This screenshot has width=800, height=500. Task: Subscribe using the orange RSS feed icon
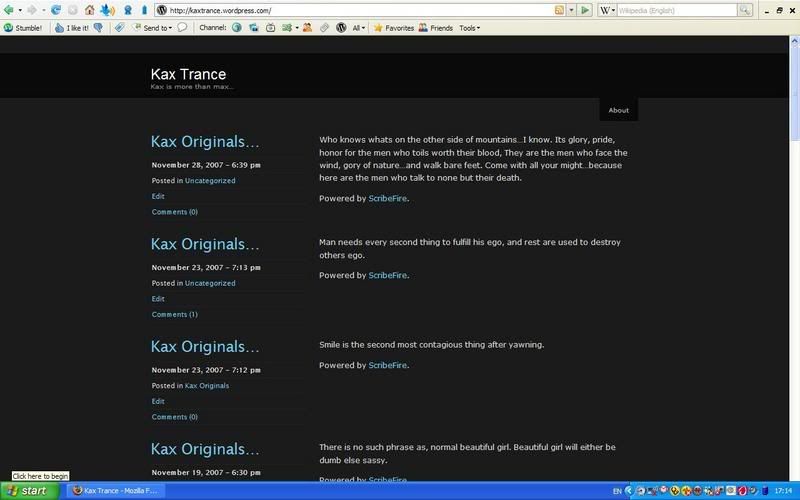click(557, 10)
